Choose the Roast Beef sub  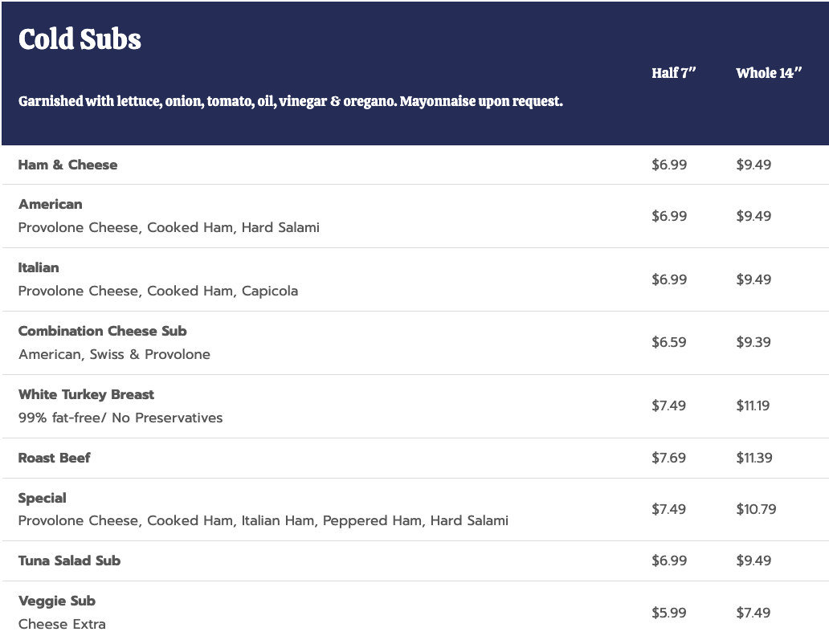[x=54, y=458]
